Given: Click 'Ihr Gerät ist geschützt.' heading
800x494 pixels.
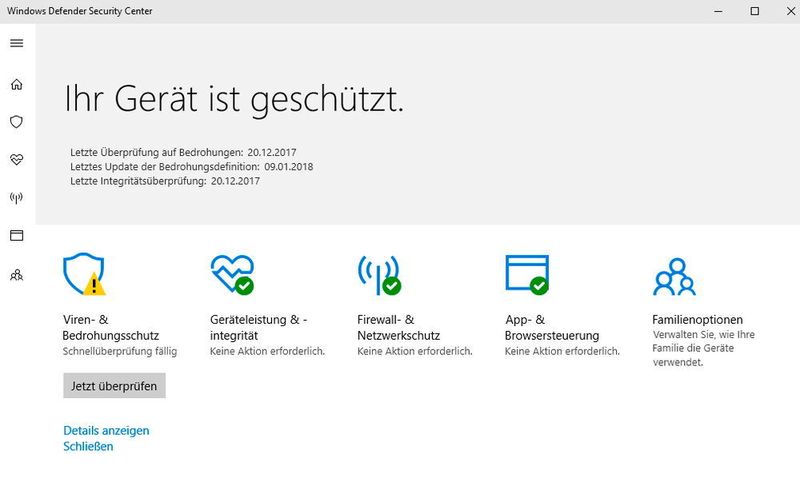Looking at the screenshot, I should 234,99.
